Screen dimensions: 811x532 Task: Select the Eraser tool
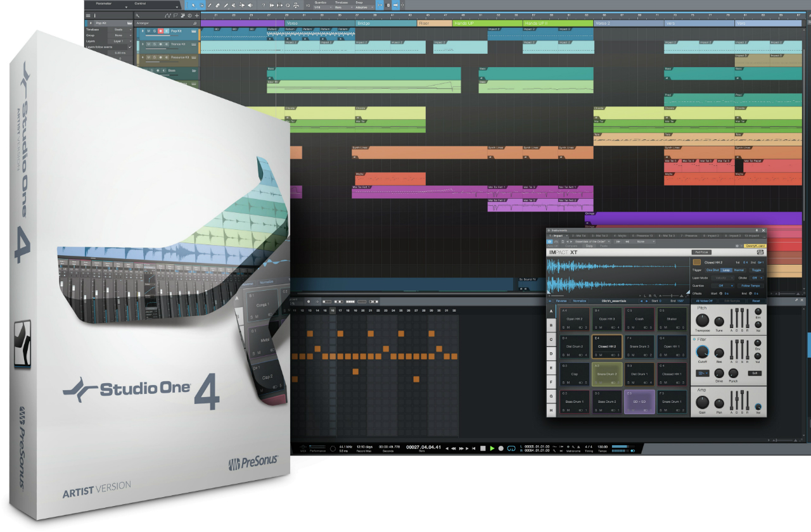(x=218, y=5)
